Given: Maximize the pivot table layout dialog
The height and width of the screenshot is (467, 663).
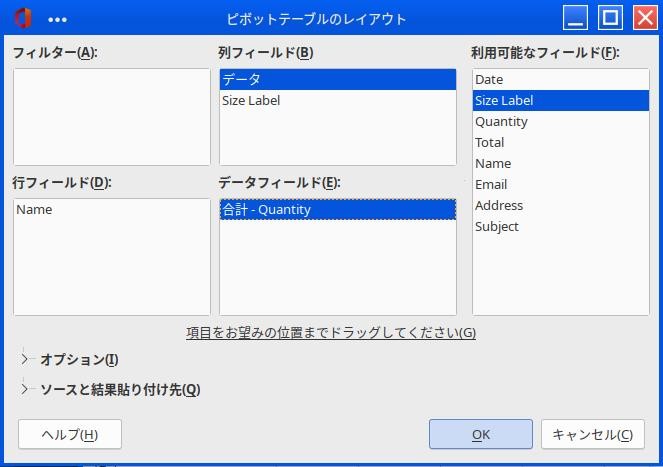Looking at the screenshot, I should click(x=610, y=18).
